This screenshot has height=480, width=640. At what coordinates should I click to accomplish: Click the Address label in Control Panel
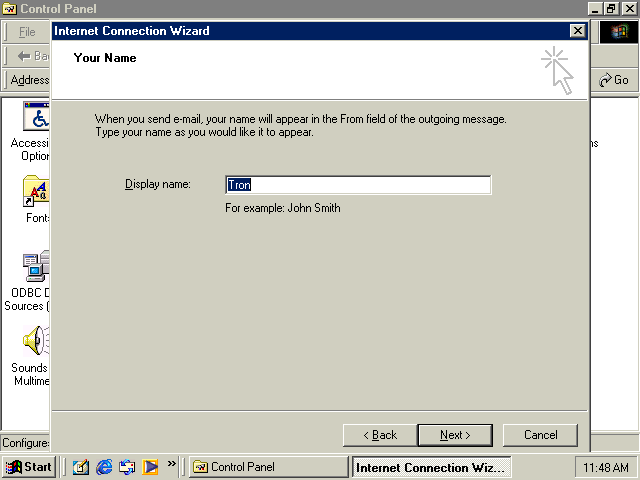[30, 80]
